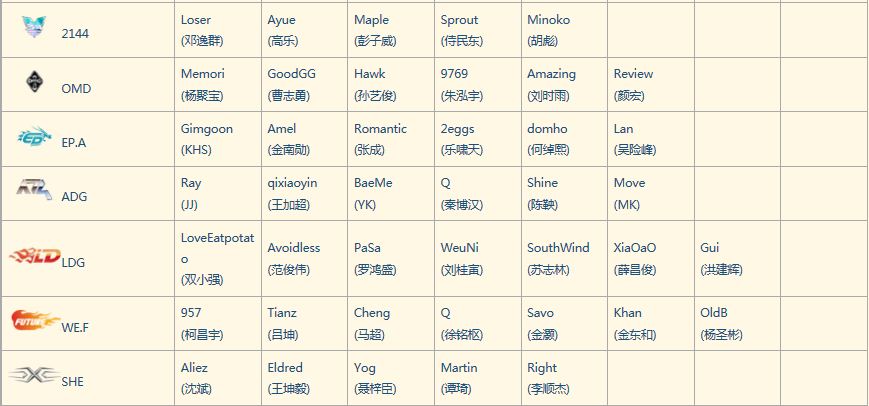This screenshot has width=869, height=406.
Task: Click the 2144 team logo icon
Action: [35, 29]
